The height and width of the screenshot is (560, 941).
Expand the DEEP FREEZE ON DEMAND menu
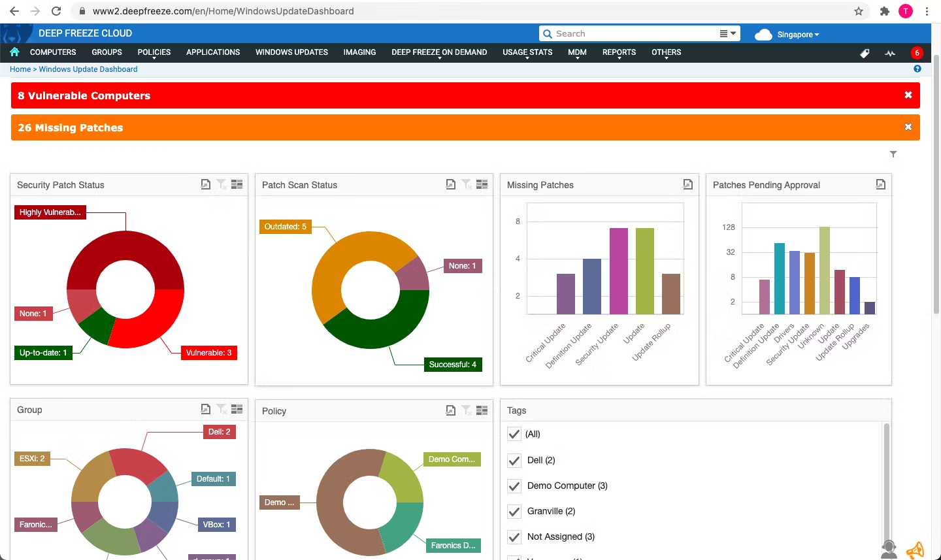439,52
